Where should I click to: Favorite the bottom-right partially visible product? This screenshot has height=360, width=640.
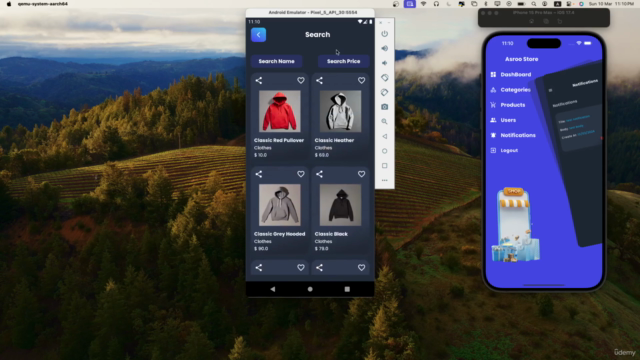click(x=361, y=268)
